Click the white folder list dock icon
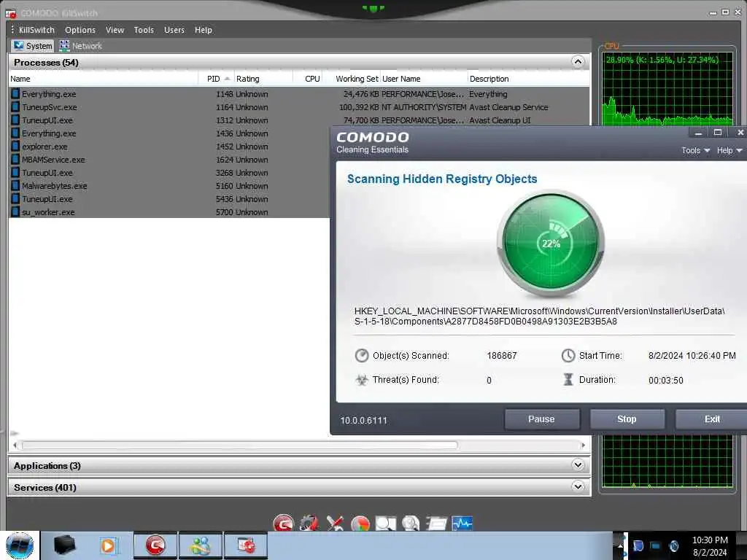 point(436,524)
